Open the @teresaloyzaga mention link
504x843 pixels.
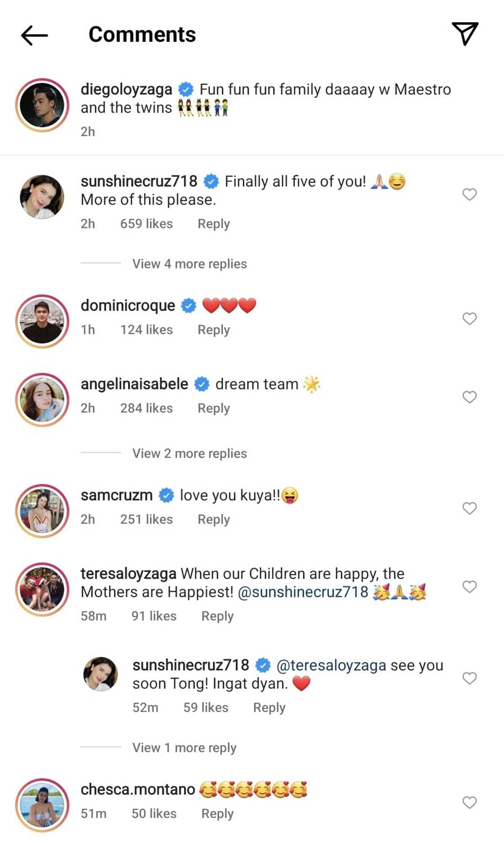tap(331, 665)
